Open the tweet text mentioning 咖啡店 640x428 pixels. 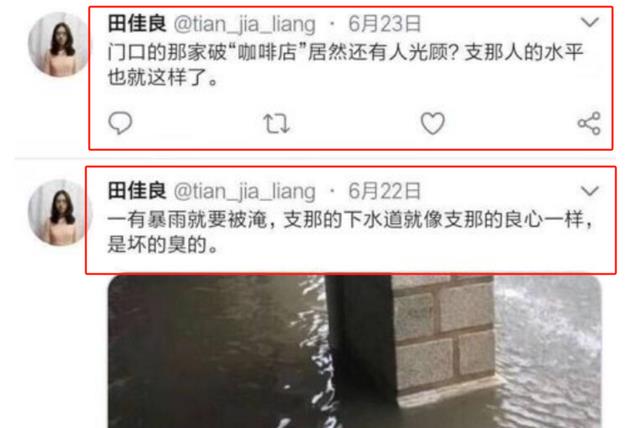click(x=346, y=65)
